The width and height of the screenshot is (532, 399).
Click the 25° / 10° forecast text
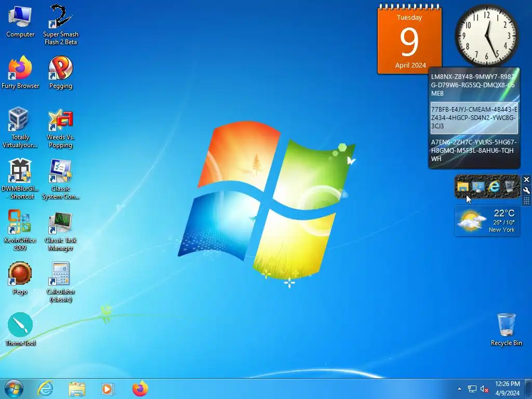(x=504, y=222)
